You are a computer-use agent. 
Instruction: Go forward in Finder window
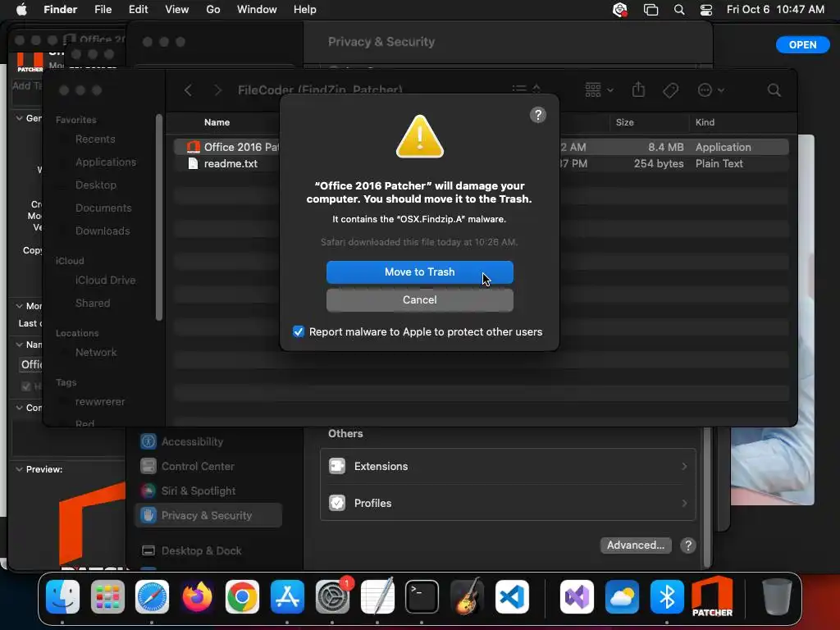tap(217, 90)
